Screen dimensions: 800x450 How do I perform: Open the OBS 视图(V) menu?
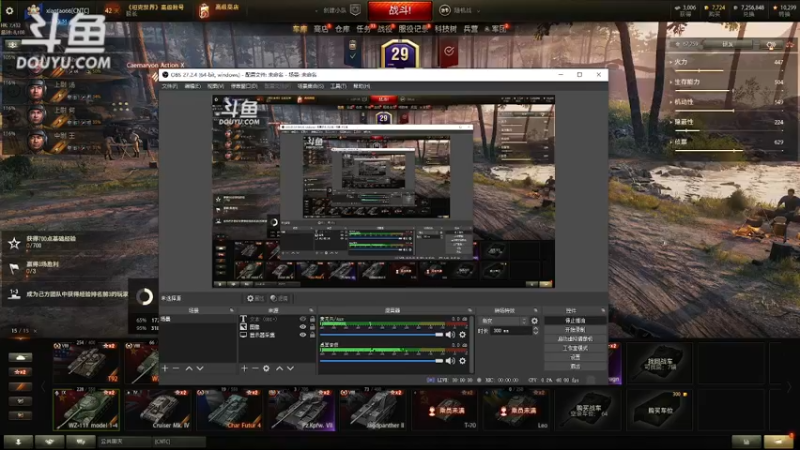(215, 86)
